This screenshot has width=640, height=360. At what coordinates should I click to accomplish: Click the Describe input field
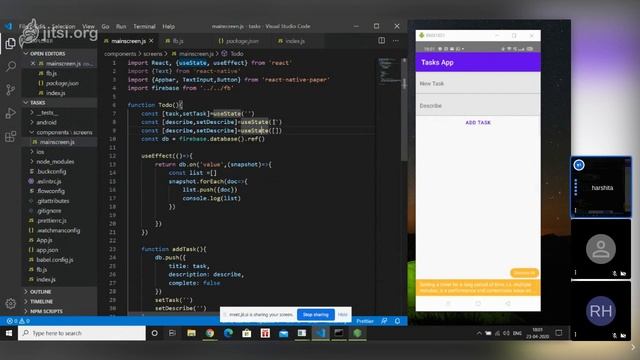[478, 105]
